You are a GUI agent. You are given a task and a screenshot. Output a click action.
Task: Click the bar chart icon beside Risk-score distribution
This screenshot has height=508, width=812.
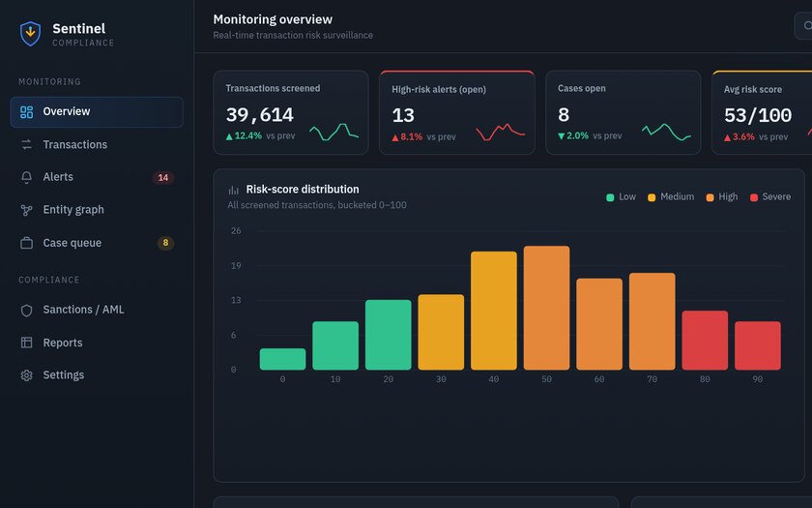click(234, 191)
